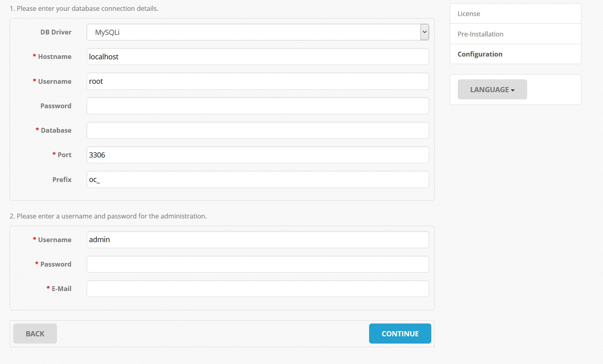
Task: Click the administration Username field with admin
Action: click(x=258, y=240)
